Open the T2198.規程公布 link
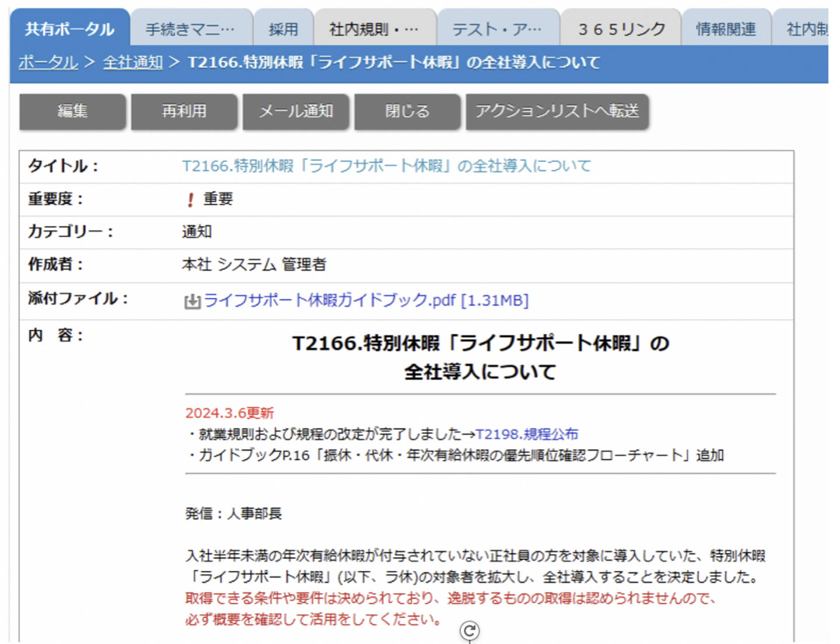Screen dimensions: 840x644 click(527, 434)
